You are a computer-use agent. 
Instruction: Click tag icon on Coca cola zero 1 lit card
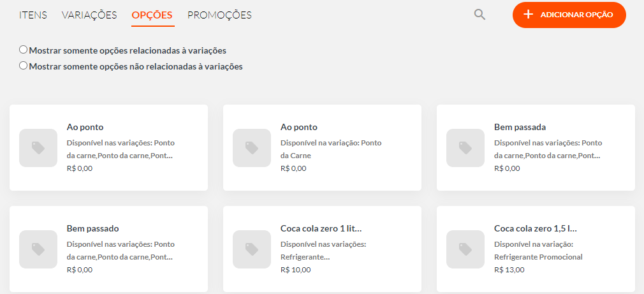[x=252, y=249]
